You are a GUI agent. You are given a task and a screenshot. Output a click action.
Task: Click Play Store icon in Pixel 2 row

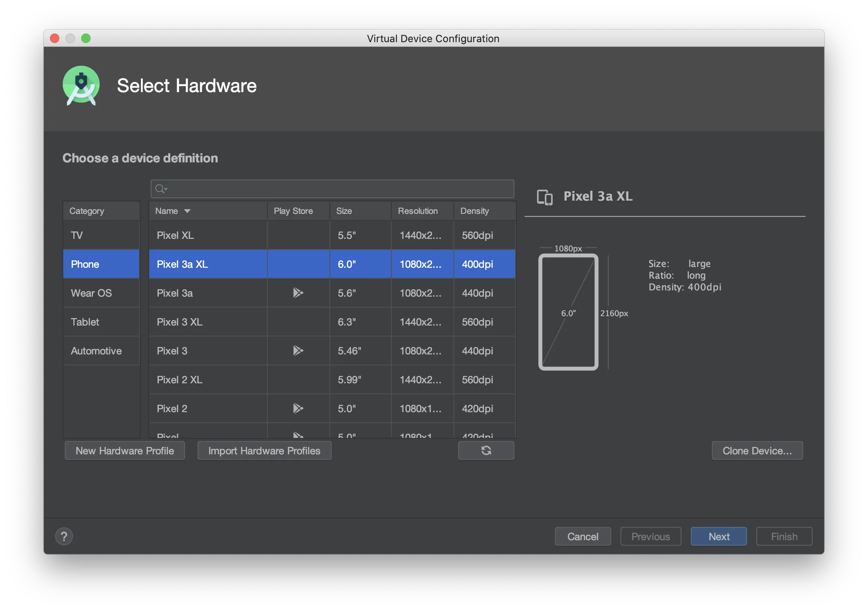click(298, 408)
